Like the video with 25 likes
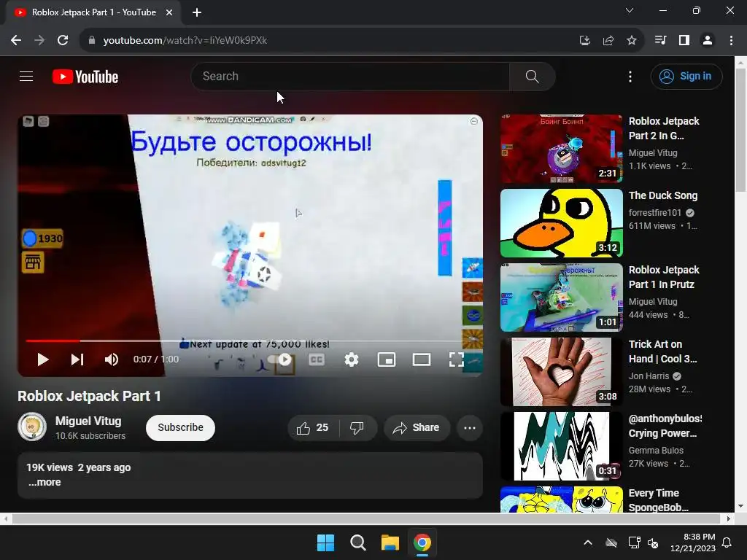 [312, 427]
